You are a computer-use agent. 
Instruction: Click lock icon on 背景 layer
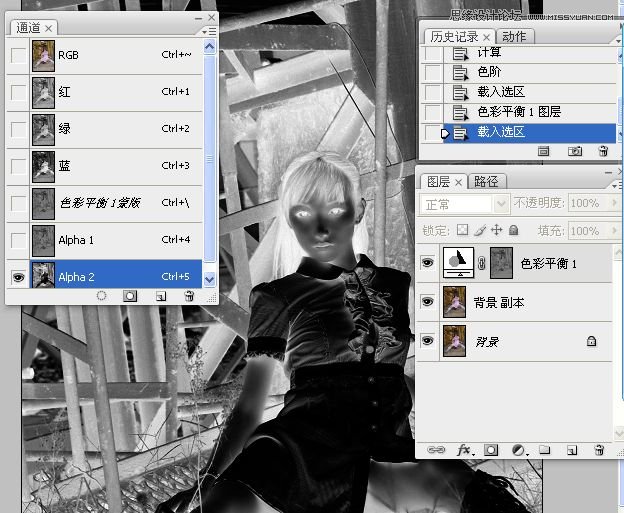[591, 341]
